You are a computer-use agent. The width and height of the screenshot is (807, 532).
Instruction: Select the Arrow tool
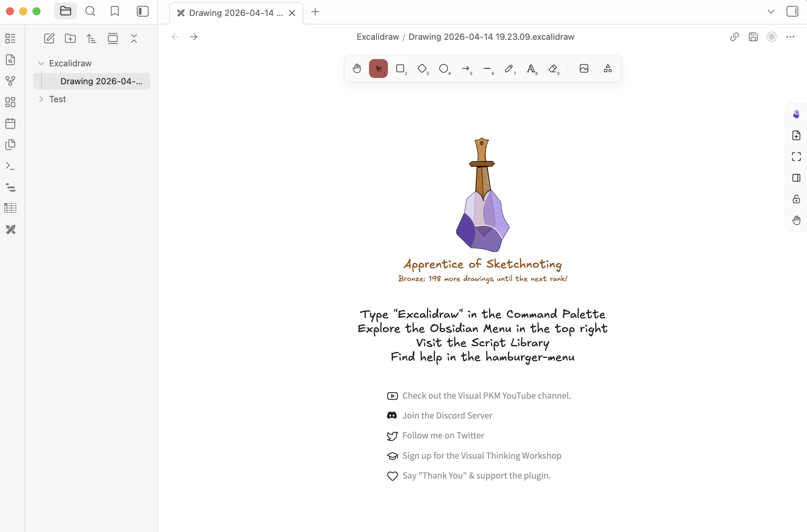466,69
